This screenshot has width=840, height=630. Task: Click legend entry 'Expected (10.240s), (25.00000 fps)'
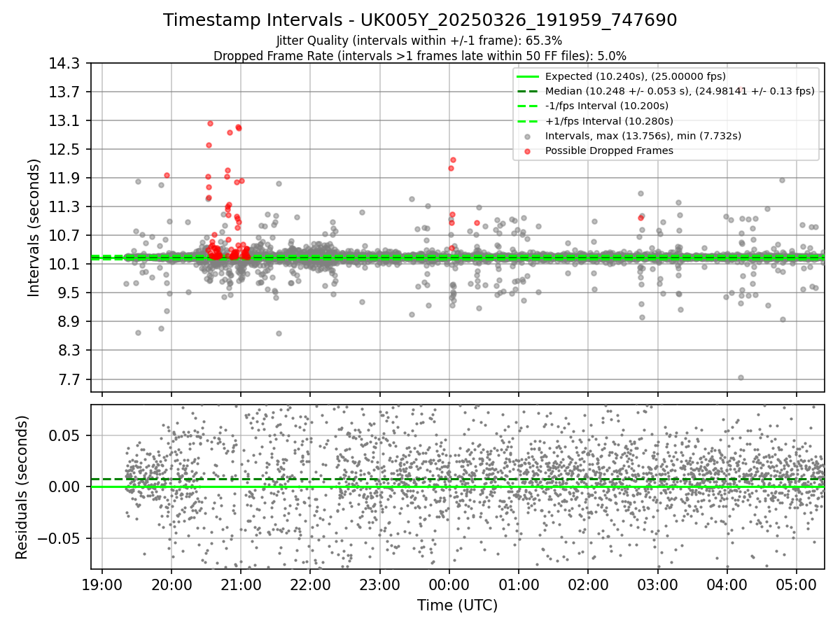[635, 76]
